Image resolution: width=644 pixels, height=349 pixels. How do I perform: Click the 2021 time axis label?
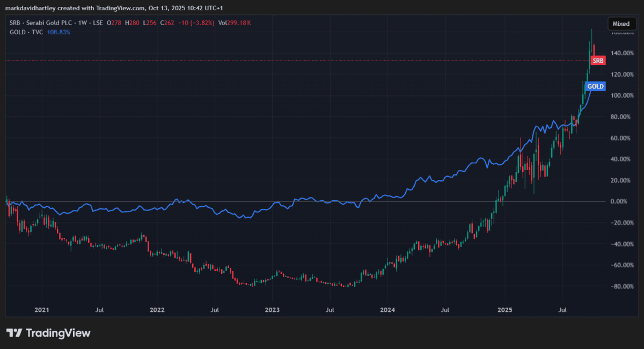[x=42, y=310]
